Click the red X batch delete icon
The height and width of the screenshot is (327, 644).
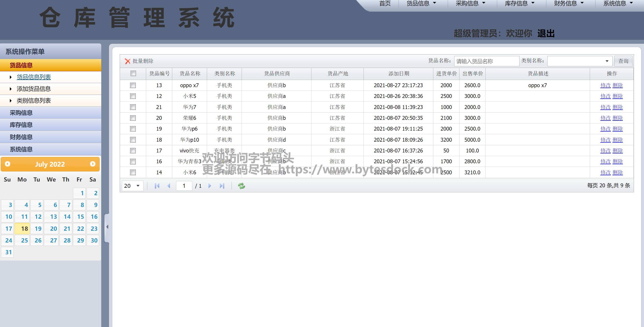127,61
